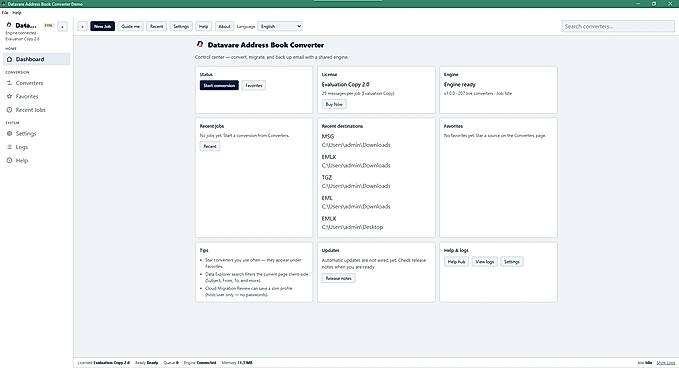This screenshot has height=368, width=679.
Task: Open the File menu
Action: click(x=5, y=13)
